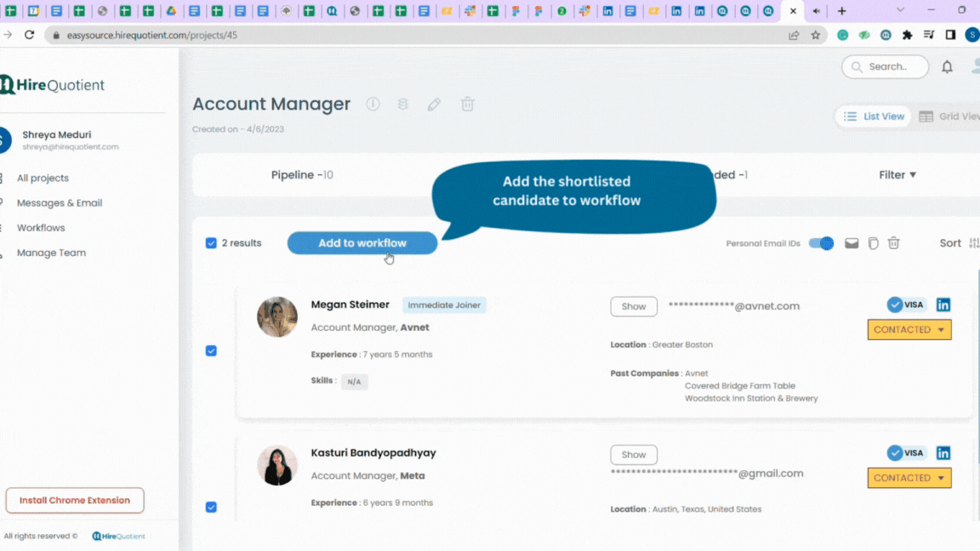The width and height of the screenshot is (980, 551).
Task: Open the Filter dropdown
Action: 897,175
